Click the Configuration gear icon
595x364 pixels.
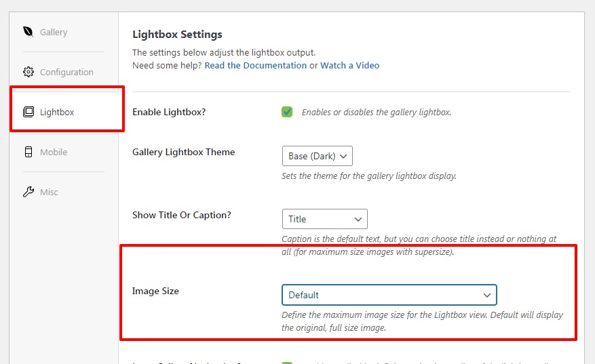[x=28, y=72]
